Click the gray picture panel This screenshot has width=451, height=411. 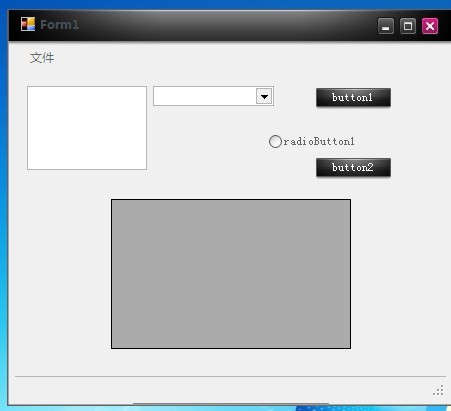click(x=231, y=274)
